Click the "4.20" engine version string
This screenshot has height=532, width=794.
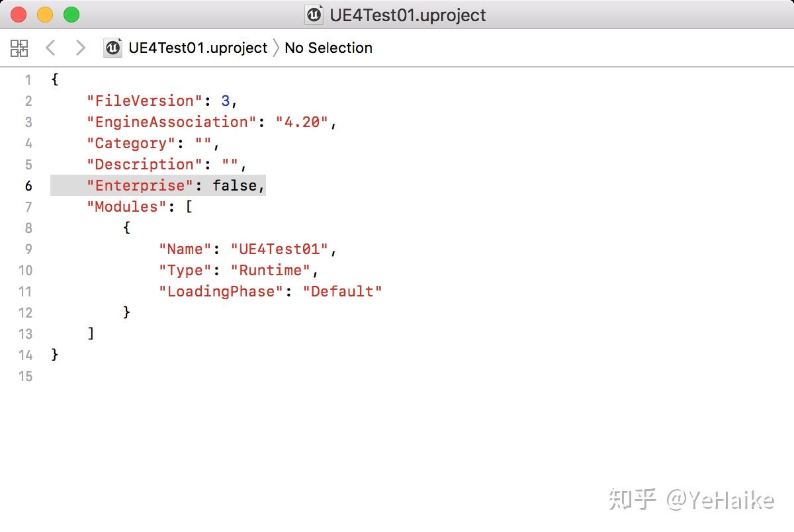(x=302, y=122)
